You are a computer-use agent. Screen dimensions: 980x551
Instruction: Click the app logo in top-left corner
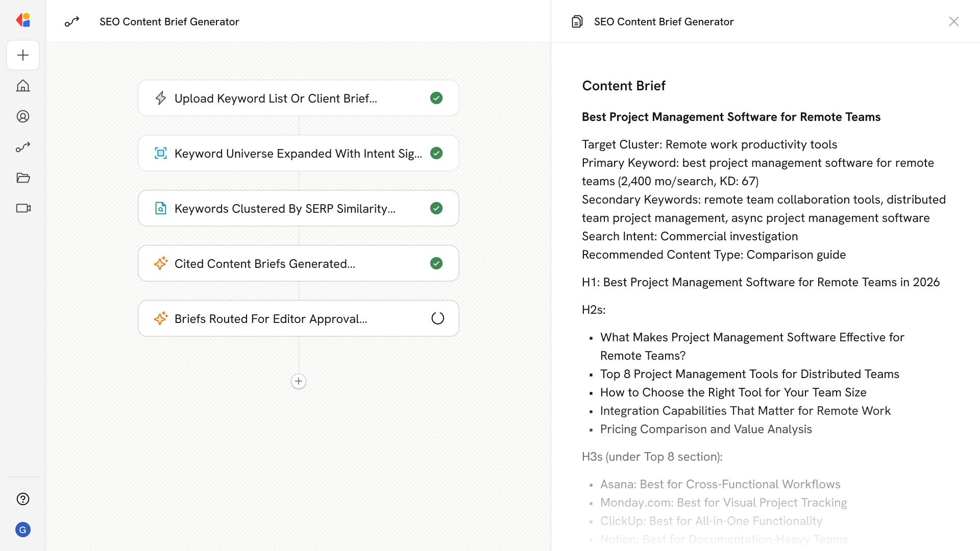[x=23, y=20]
